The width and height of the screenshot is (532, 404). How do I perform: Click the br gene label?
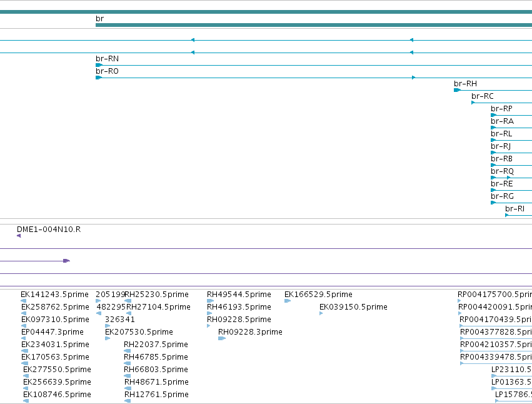[99, 19]
